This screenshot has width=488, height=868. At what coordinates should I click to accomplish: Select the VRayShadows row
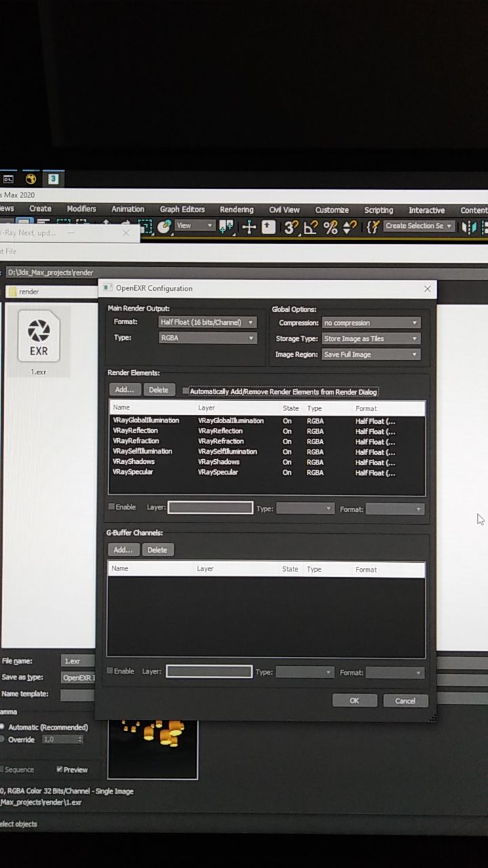tap(267, 462)
